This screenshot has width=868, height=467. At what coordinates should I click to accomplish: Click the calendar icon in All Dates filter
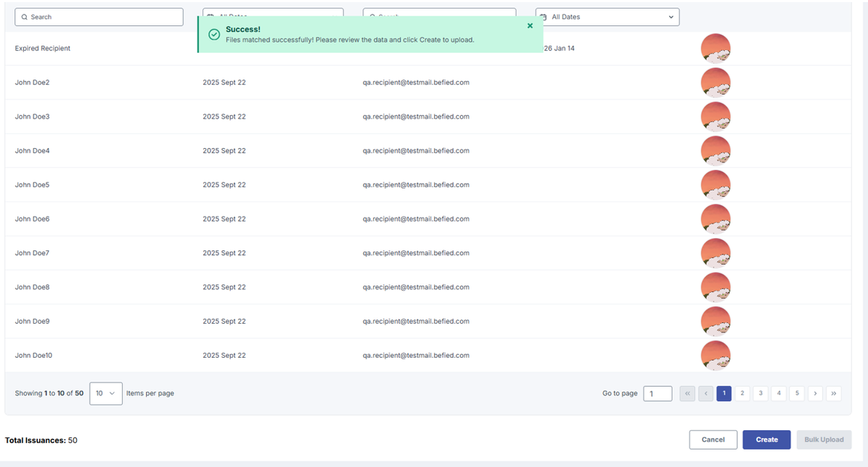tap(543, 17)
